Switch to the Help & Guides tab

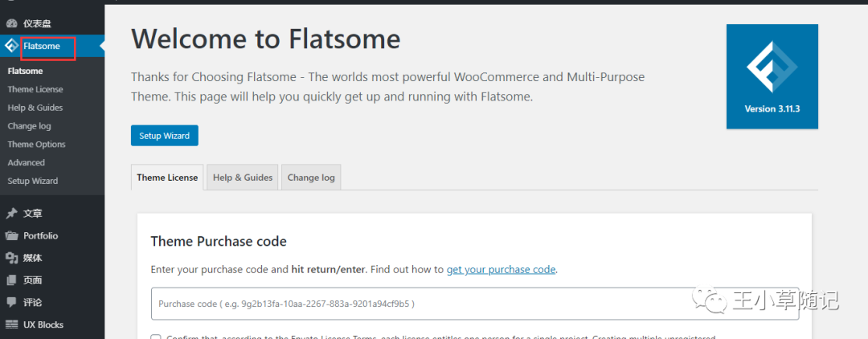point(243,178)
